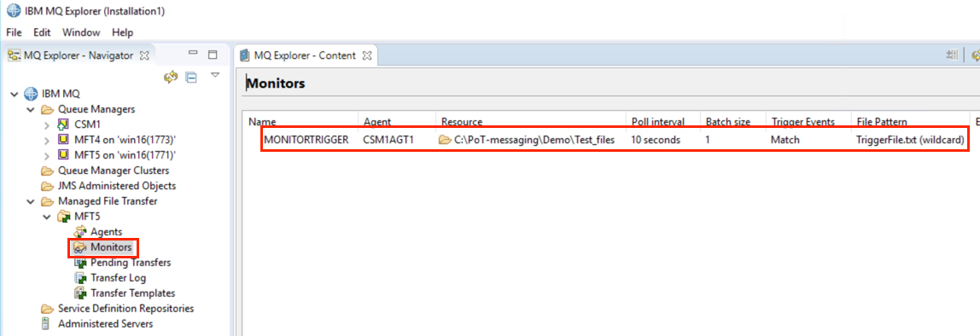Click the IBM MQ globe icon in tree
Screen dimensions: 980x336
[31, 95]
